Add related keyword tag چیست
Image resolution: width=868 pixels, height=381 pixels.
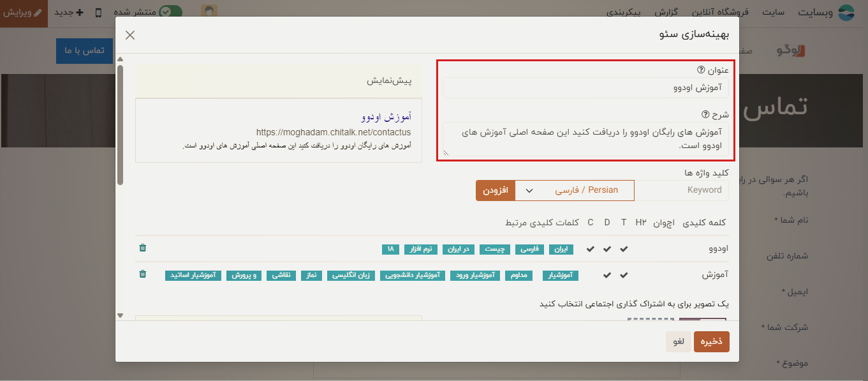(x=495, y=249)
